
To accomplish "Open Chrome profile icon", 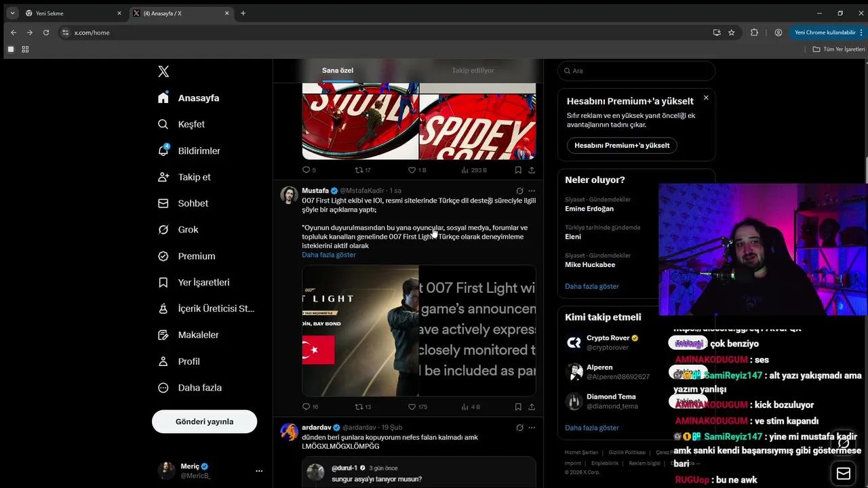I will (778, 33).
